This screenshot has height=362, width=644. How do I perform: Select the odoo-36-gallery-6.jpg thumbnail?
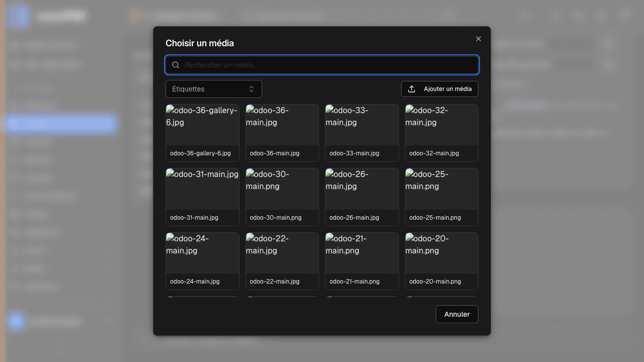click(x=202, y=125)
